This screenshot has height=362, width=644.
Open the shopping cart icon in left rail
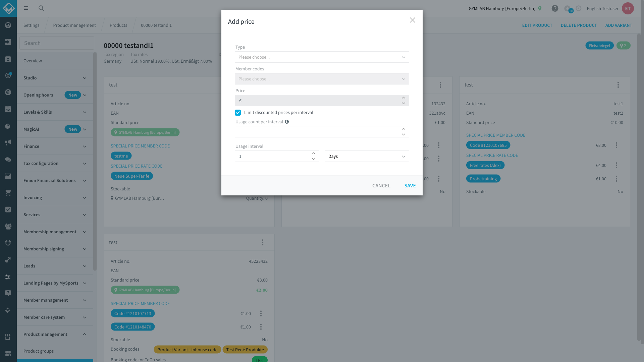click(8, 193)
